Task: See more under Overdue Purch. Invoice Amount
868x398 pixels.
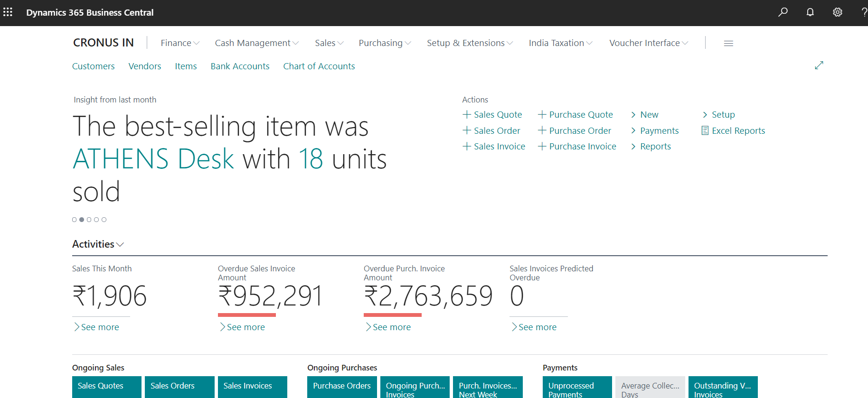Action: click(x=388, y=327)
